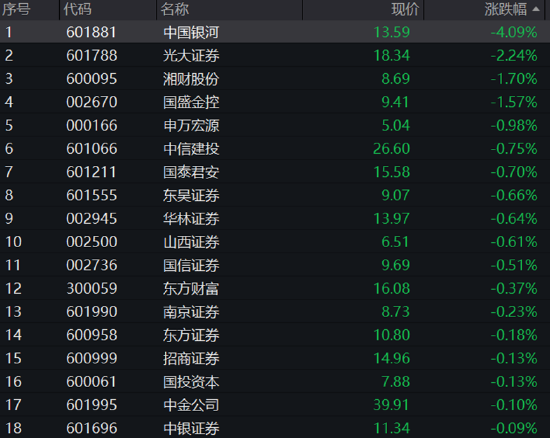Sort by the 现价 column header
The height and width of the screenshot is (438, 550).
405,9
